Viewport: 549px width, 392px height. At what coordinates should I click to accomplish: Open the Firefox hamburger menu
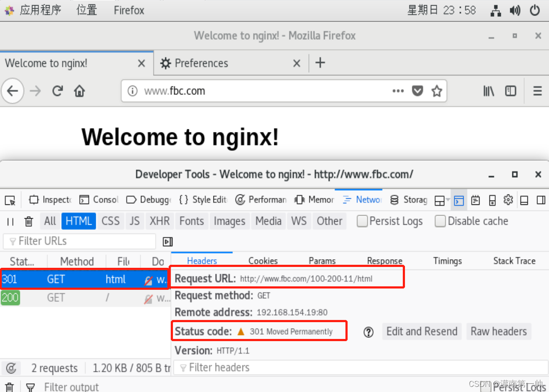(537, 91)
